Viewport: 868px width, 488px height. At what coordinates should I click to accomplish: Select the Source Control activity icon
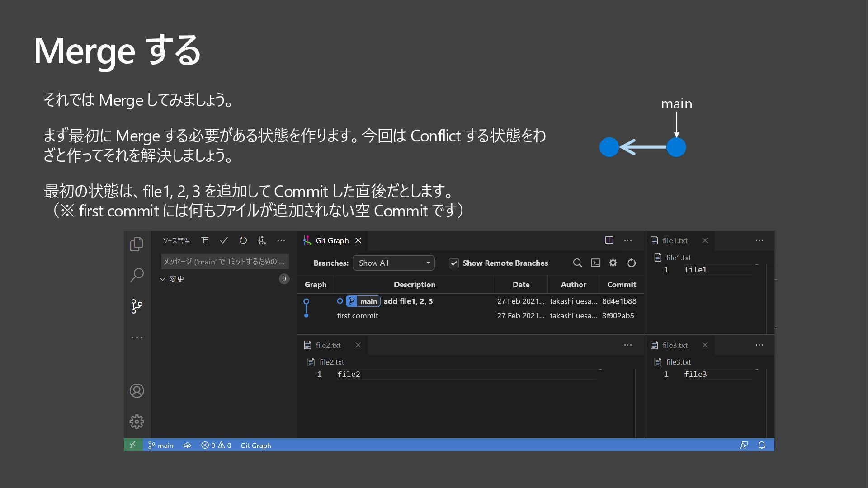pos(137,306)
